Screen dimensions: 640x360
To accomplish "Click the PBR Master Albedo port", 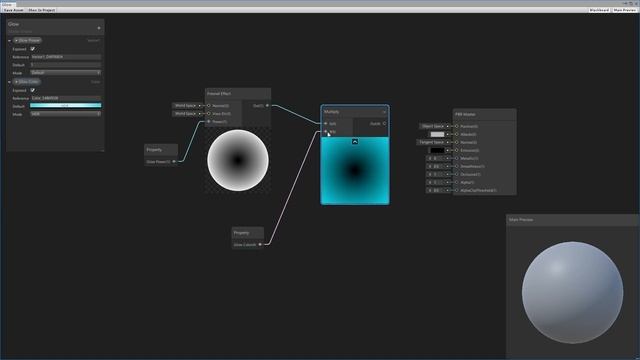I will [x=457, y=134].
